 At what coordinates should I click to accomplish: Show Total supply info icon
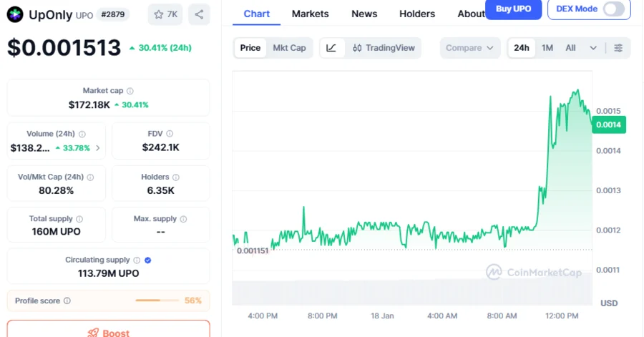(x=79, y=219)
